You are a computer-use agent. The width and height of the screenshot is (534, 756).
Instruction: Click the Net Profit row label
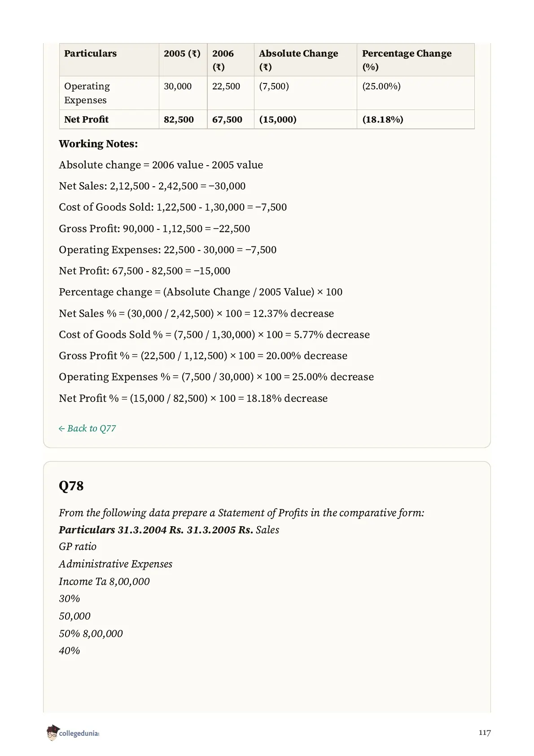tap(86, 119)
